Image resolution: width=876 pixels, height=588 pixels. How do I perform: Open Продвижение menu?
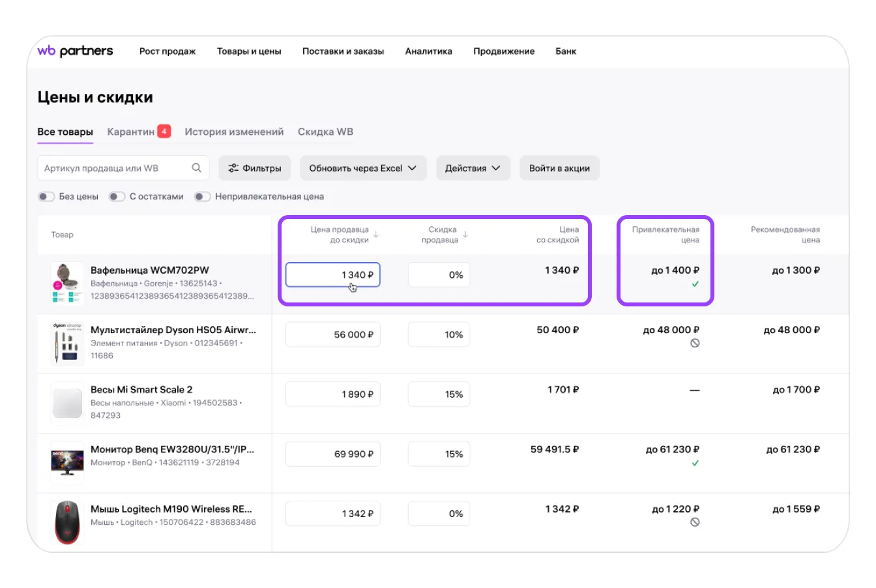(504, 51)
